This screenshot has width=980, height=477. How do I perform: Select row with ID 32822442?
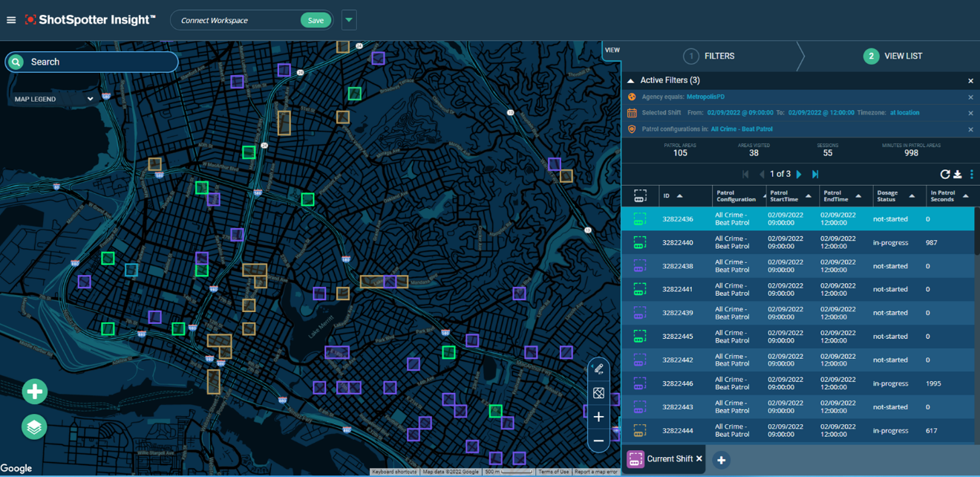point(798,360)
